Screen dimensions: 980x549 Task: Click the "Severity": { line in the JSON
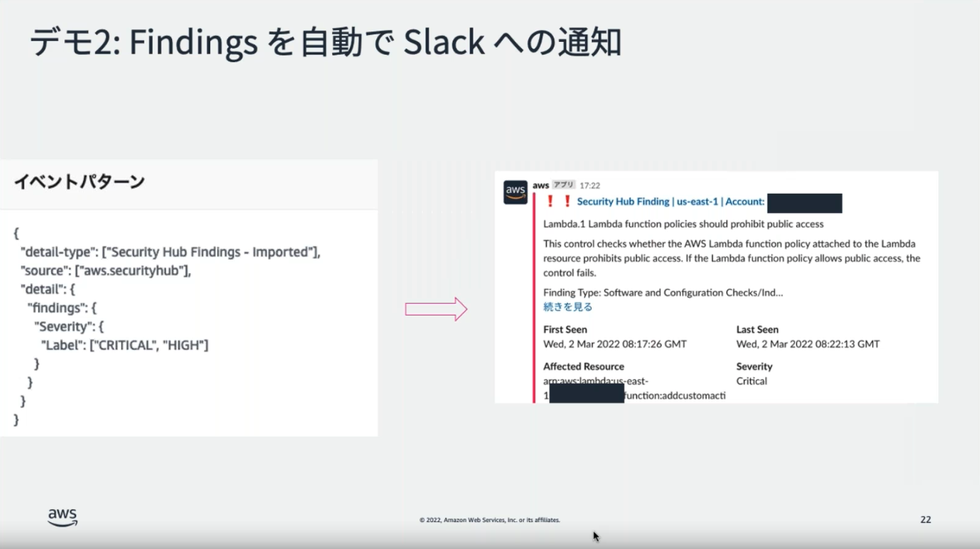69,326
